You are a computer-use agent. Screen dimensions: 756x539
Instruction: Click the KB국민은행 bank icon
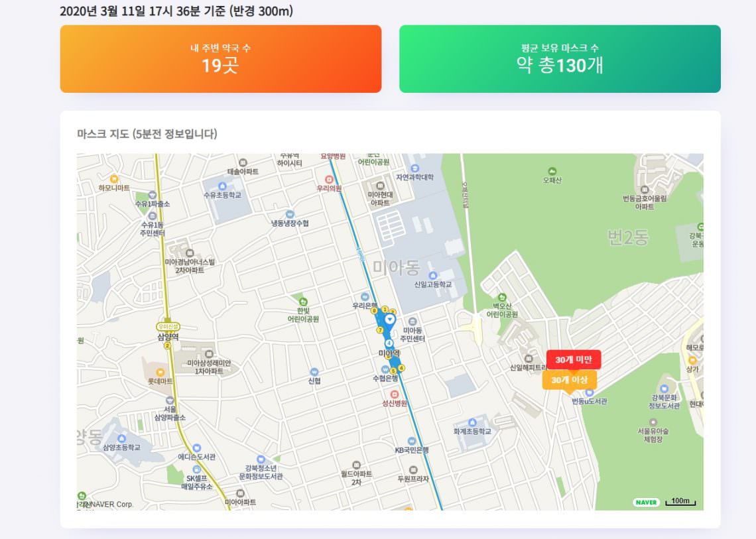[411, 441]
